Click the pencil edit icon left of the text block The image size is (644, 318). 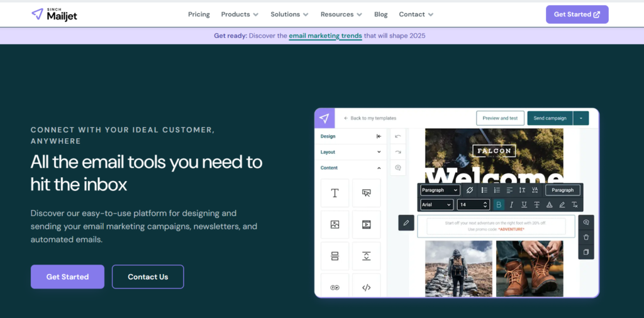coord(406,222)
